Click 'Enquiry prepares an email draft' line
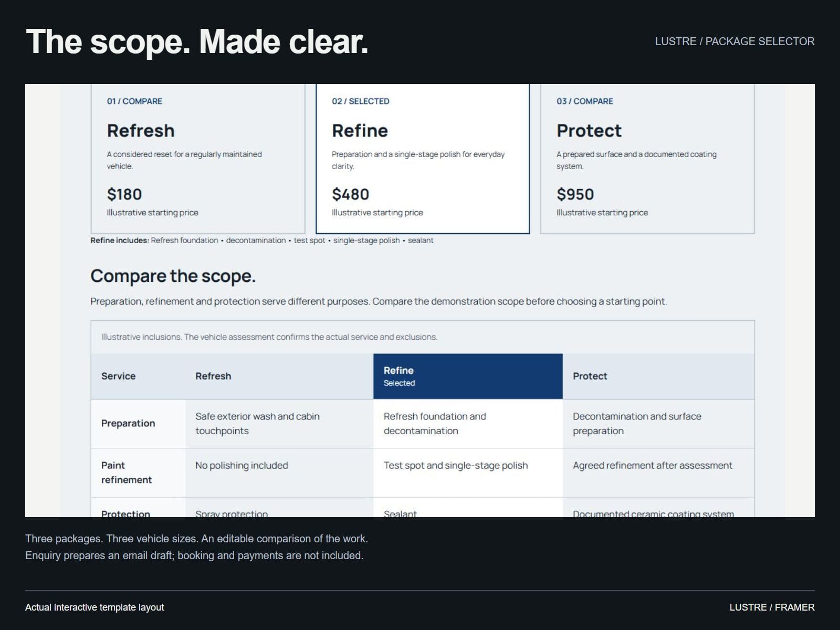840x630 pixels. point(194,555)
